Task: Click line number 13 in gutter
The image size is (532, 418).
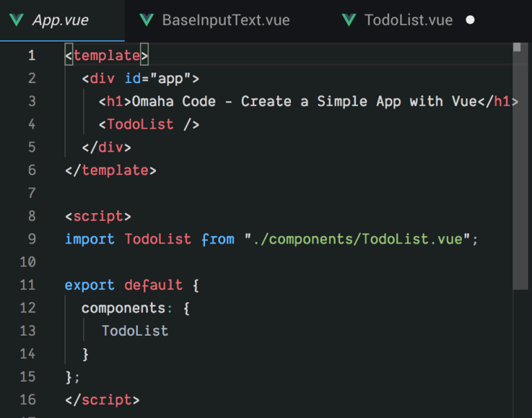Action: click(x=28, y=331)
